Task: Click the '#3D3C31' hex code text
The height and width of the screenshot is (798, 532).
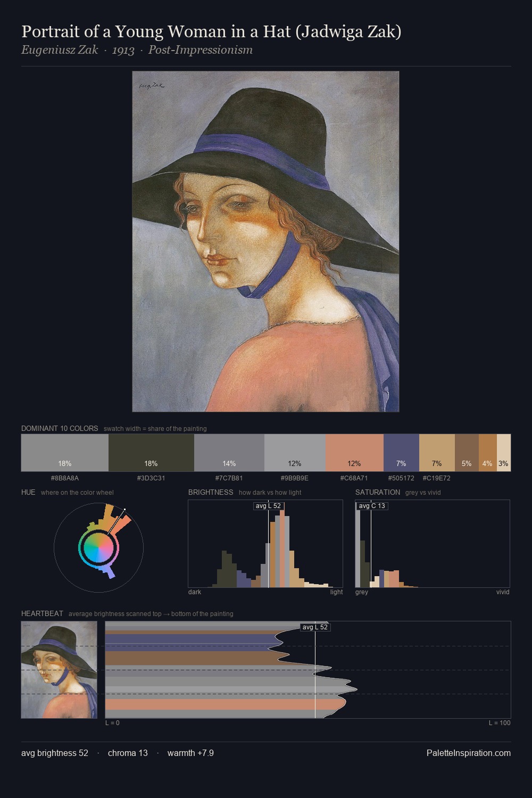Action: pos(151,478)
